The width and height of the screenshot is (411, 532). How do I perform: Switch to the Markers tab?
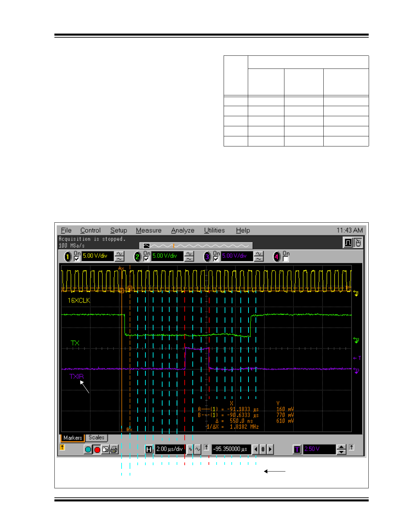click(x=73, y=438)
